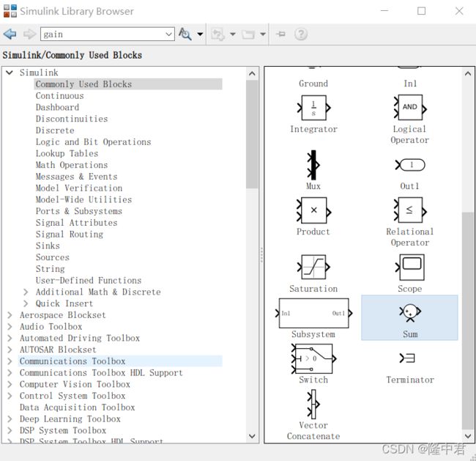The width and height of the screenshot is (476, 461).
Task: Click the add-to-model toolbar icon
Action: pyautogui.click(x=217, y=34)
